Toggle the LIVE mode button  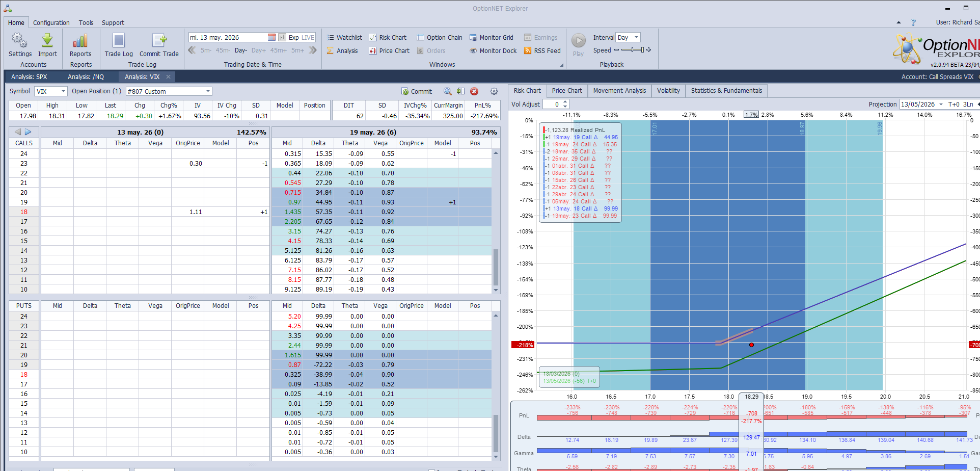(x=308, y=37)
